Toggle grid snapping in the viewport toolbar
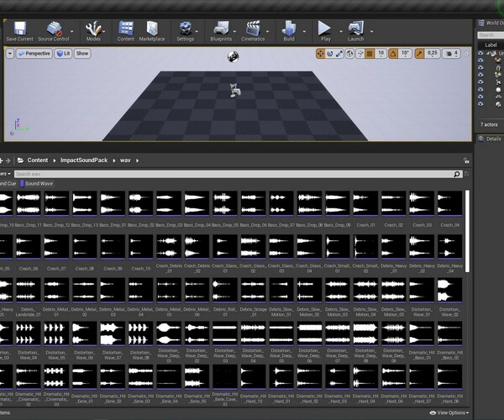This screenshot has height=420, width=504. point(370,54)
